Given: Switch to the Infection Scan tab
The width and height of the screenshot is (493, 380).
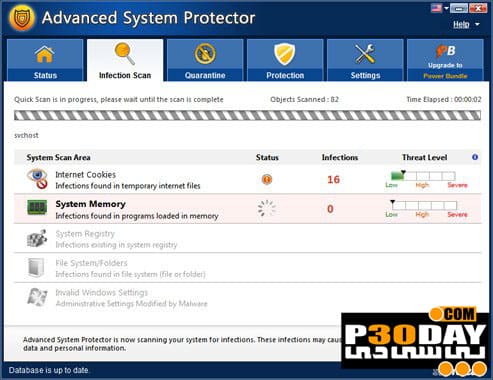Looking at the screenshot, I should [x=125, y=60].
